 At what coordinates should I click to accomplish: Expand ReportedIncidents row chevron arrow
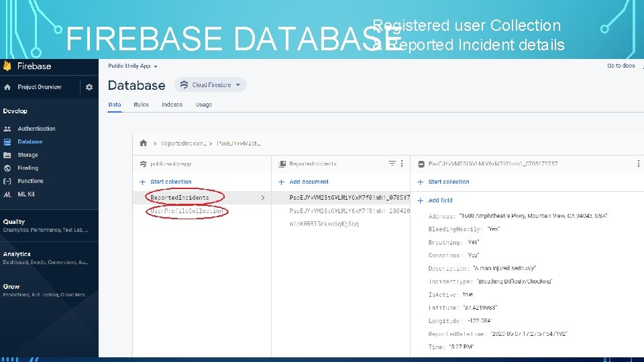[263, 198]
